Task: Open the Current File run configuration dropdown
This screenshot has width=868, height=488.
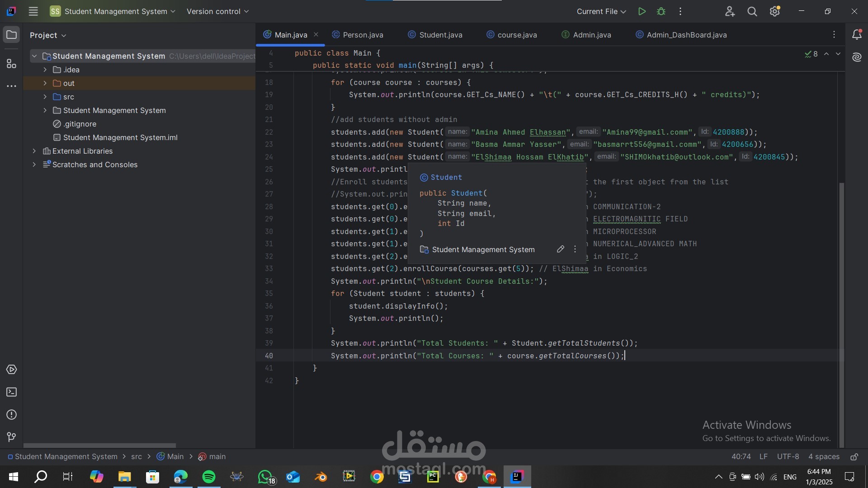Action: point(601,11)
